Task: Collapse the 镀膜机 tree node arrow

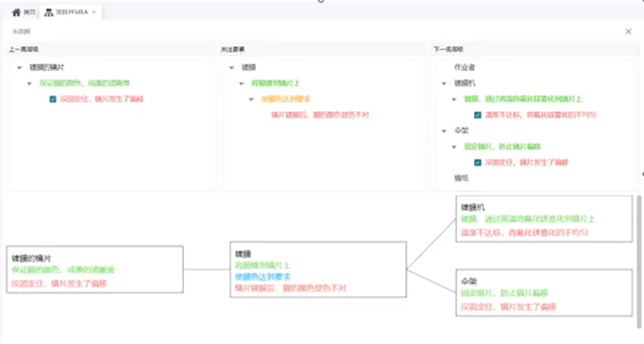Action: pyautogui.click(x=444, y=83)
